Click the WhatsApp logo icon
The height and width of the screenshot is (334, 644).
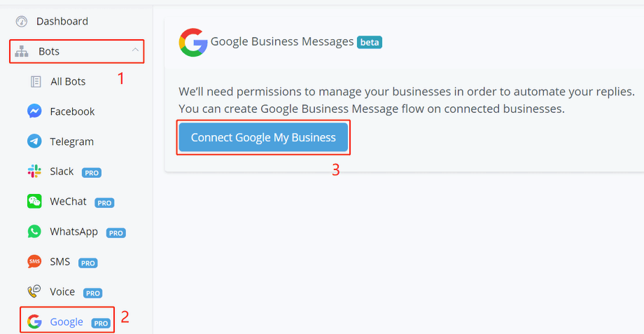pos(34,232)
